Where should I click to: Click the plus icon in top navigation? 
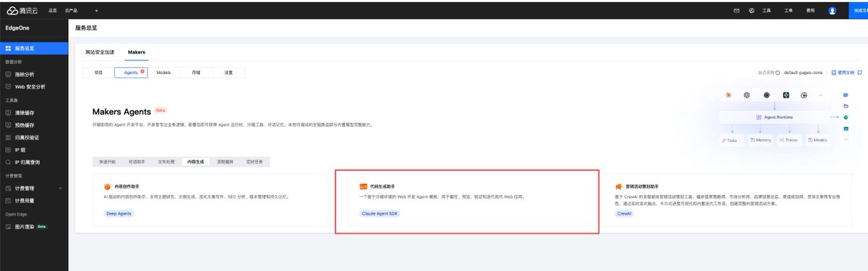tap(96, 11)
